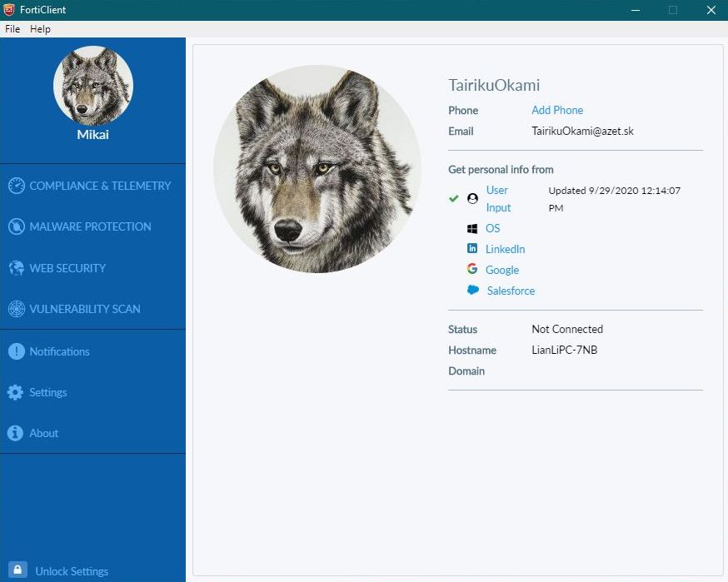Click the Unlock Settings text

[72, 571]
